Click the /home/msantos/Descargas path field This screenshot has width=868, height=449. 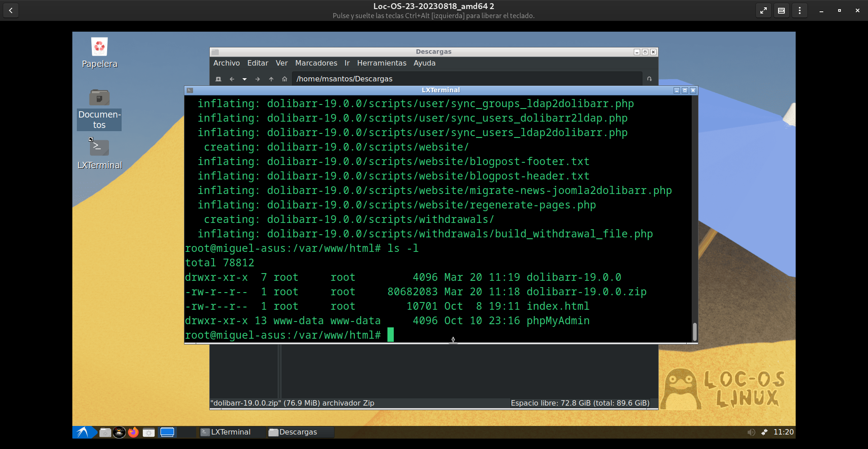466,79
